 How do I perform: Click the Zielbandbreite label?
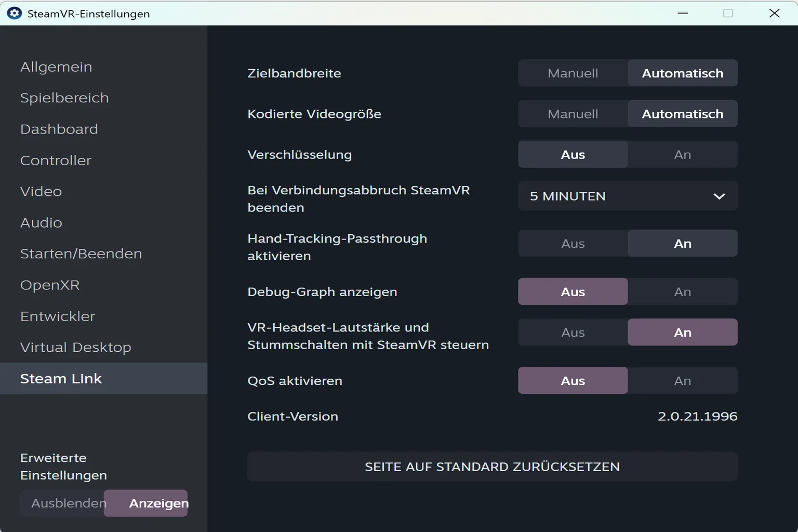click(x=294, y=73)
